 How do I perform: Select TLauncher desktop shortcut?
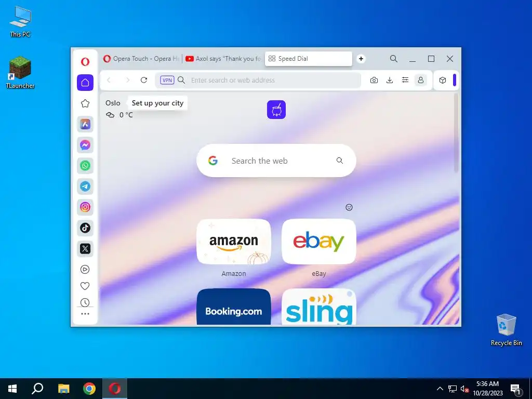point(20,73)
